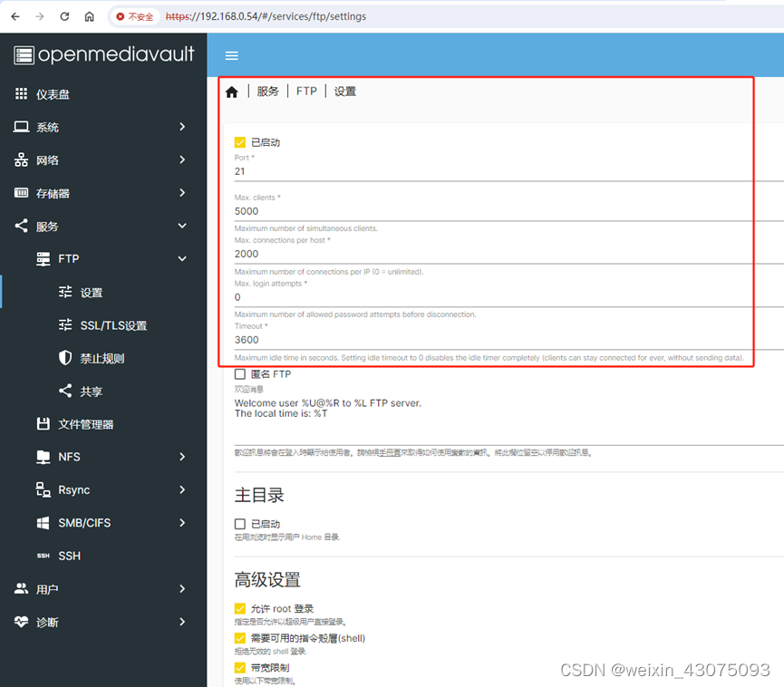Click the Max. clients field 5000

coord(509,211)
